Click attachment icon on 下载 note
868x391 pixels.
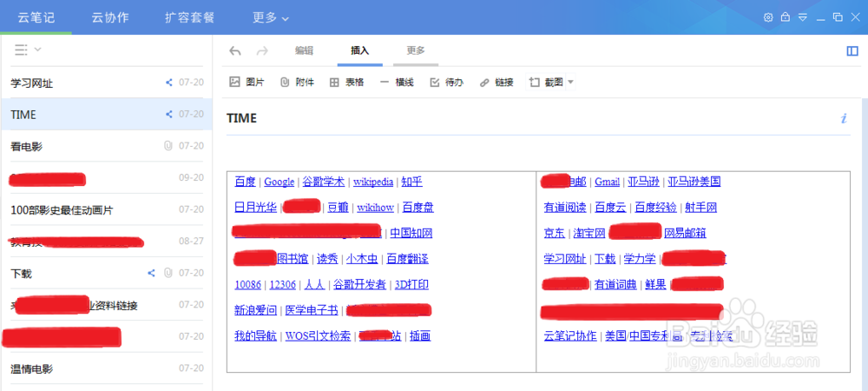click(x=168, y=273)
